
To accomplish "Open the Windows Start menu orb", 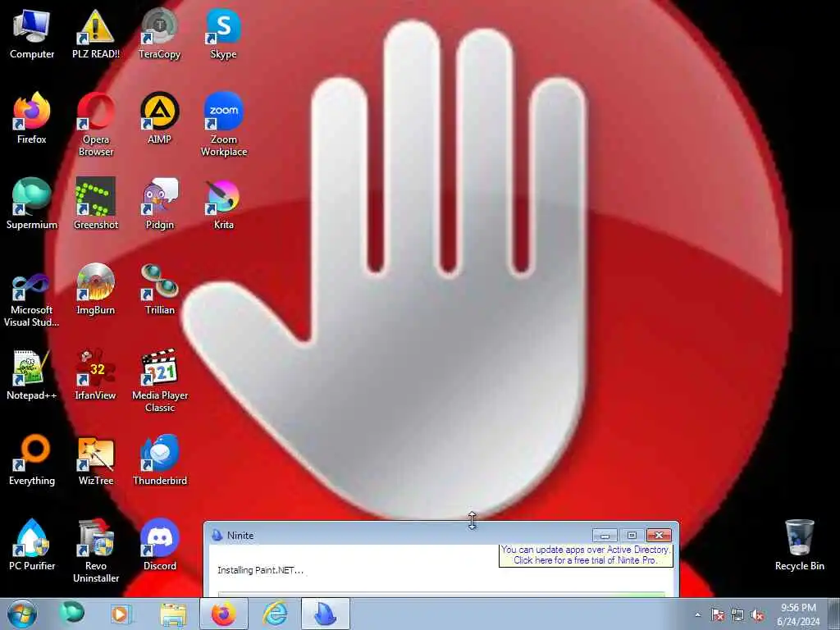I will pos(22,614).
